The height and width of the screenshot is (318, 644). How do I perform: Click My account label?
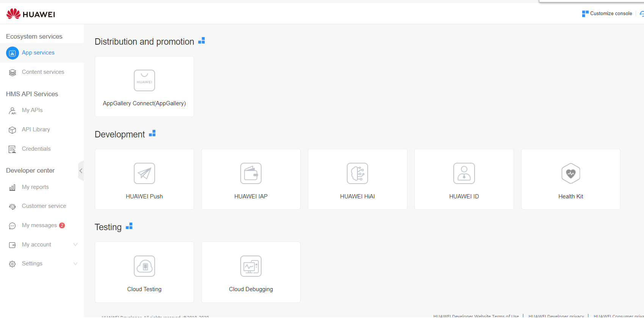point(36,245)
